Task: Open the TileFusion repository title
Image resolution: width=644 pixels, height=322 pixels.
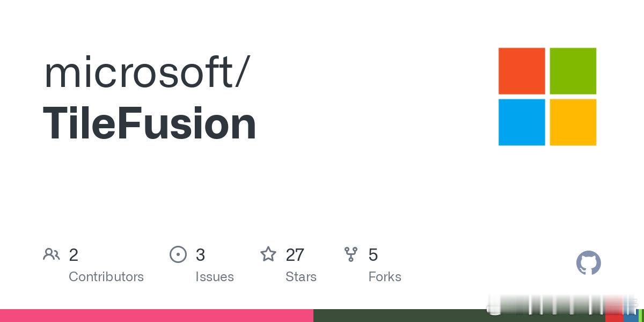Action: point(150,124)
